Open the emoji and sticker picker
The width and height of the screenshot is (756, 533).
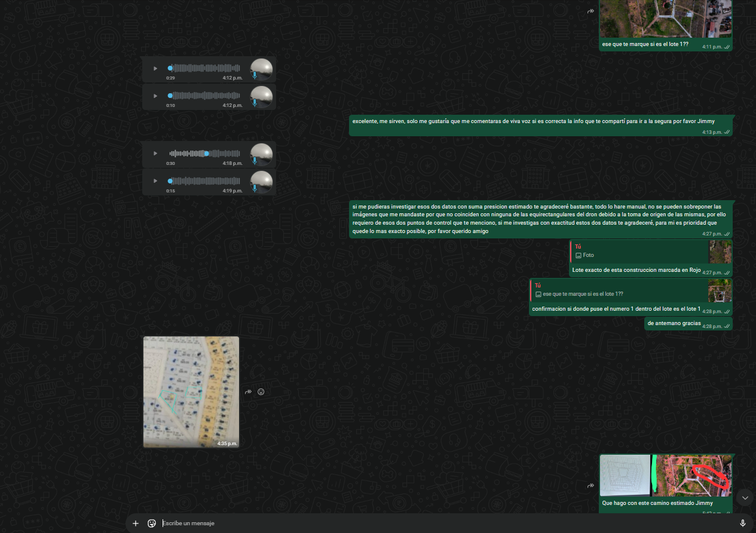152,523
